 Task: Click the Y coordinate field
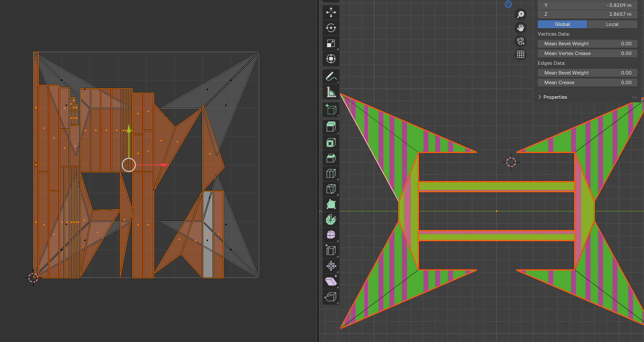tap(588, 5)
